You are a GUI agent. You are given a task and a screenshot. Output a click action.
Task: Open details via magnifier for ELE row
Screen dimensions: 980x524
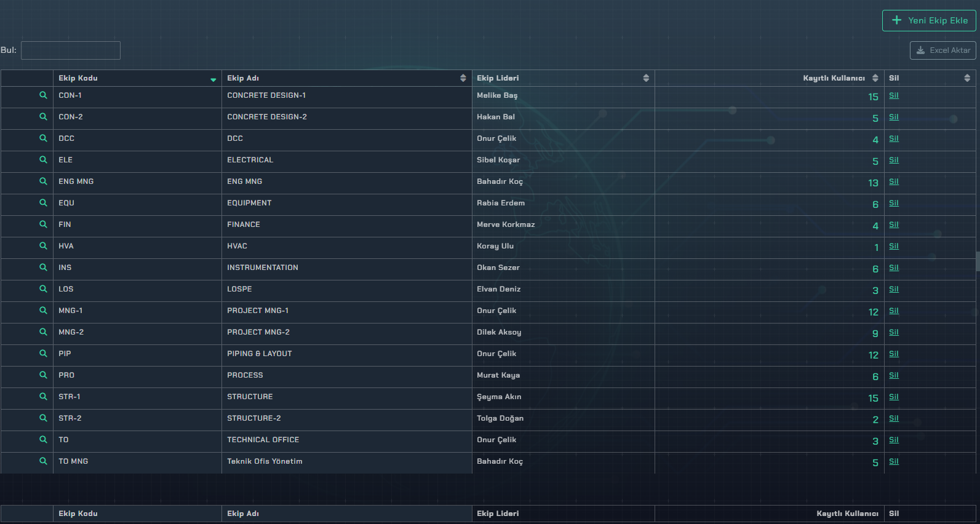[x=43, y=160]
